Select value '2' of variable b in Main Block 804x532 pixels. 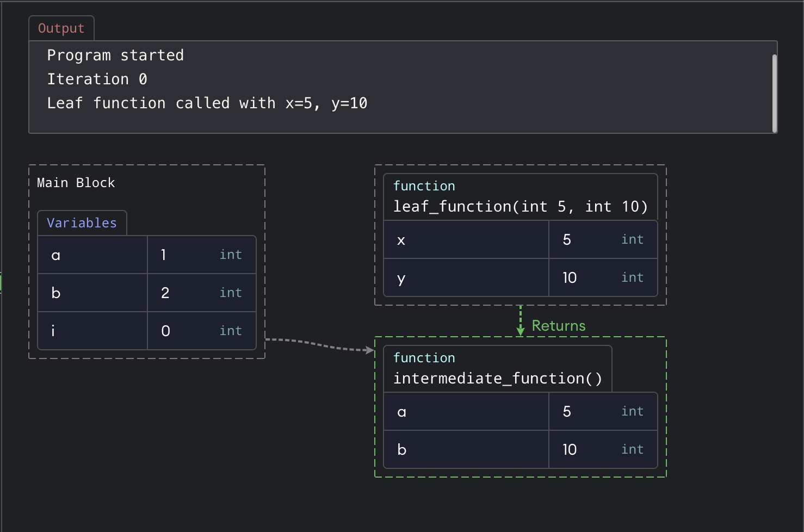click(165, 293)
